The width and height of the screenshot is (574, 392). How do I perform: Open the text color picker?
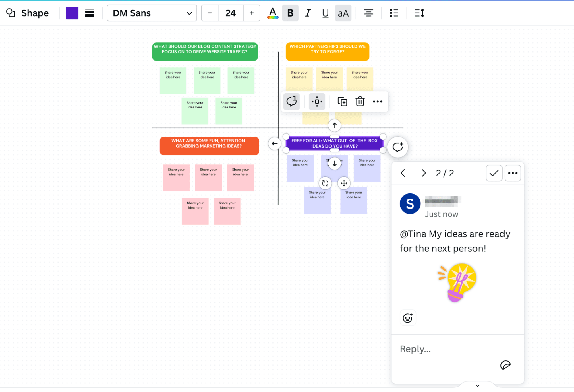[x=272, y=13]
